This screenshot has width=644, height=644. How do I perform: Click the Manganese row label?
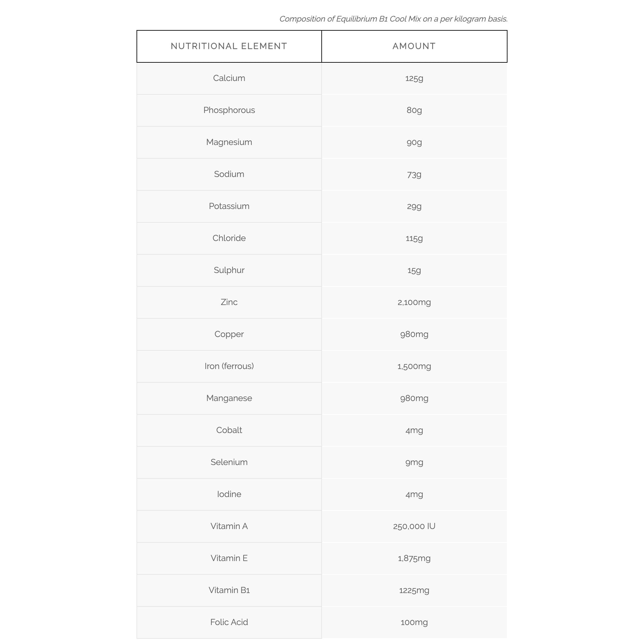click(x=229, y=398)
